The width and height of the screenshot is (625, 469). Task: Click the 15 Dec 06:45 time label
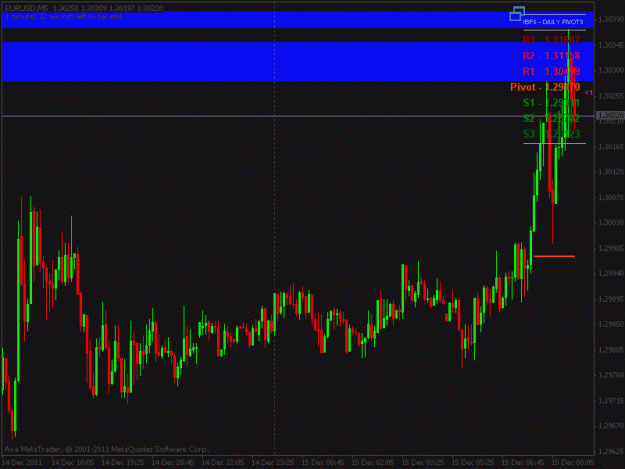[523, 463]
